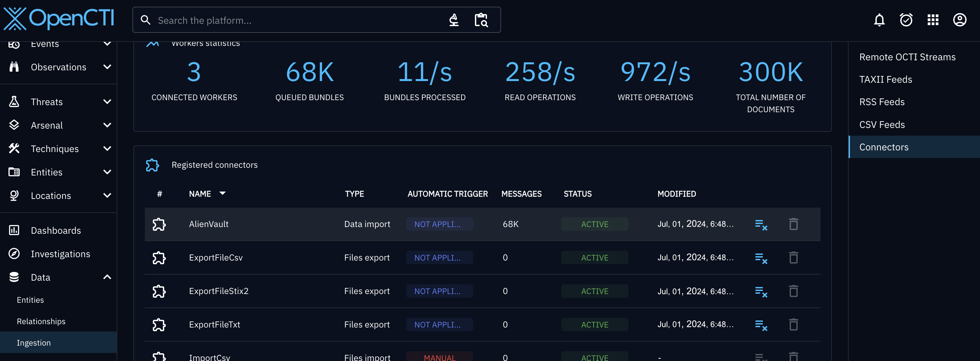Image resolution: width=980 pixels, height=361 pixels.
Task: Open Data Relationships submenu item
Action: click(x=58, y=321)
